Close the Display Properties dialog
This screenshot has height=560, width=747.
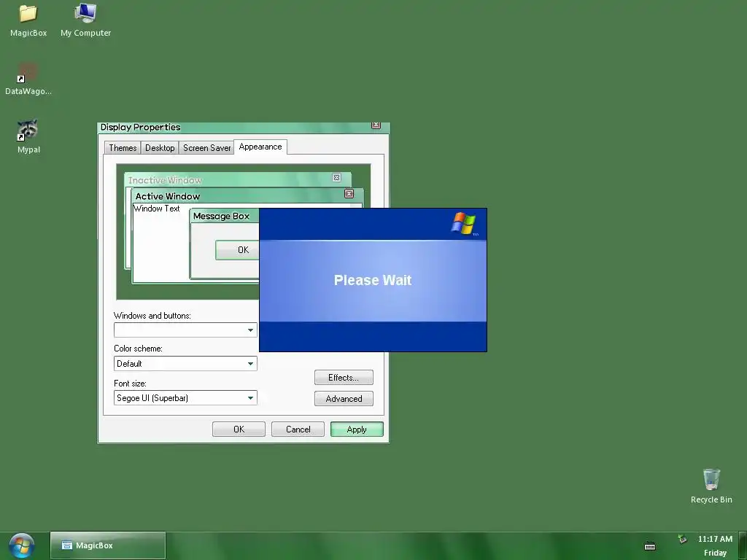pyautogui.click(x=376, y=125)
